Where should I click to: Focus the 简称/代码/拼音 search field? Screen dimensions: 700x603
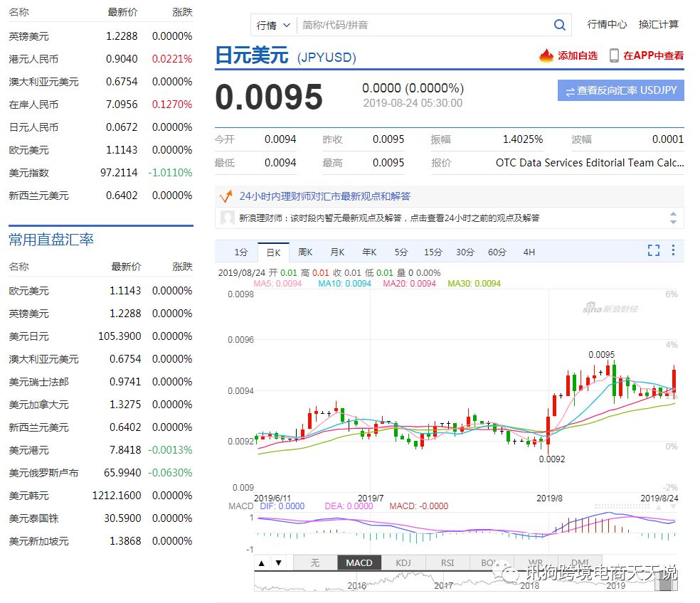[423, 26]
